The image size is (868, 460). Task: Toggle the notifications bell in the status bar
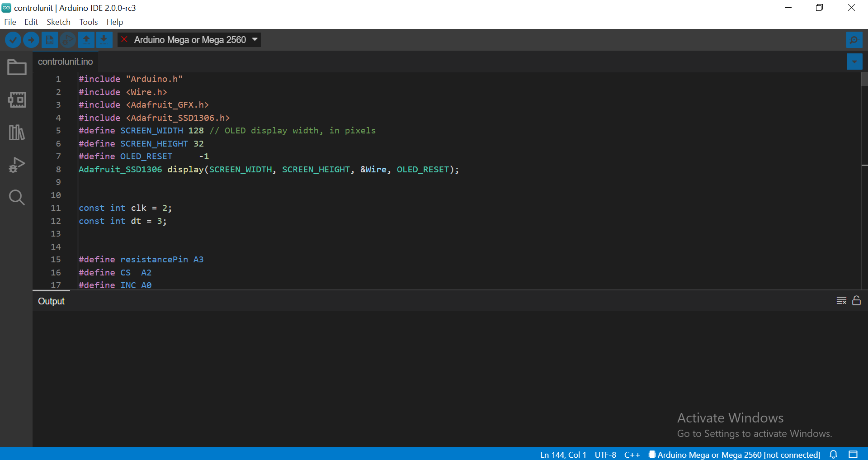point(833,455)
